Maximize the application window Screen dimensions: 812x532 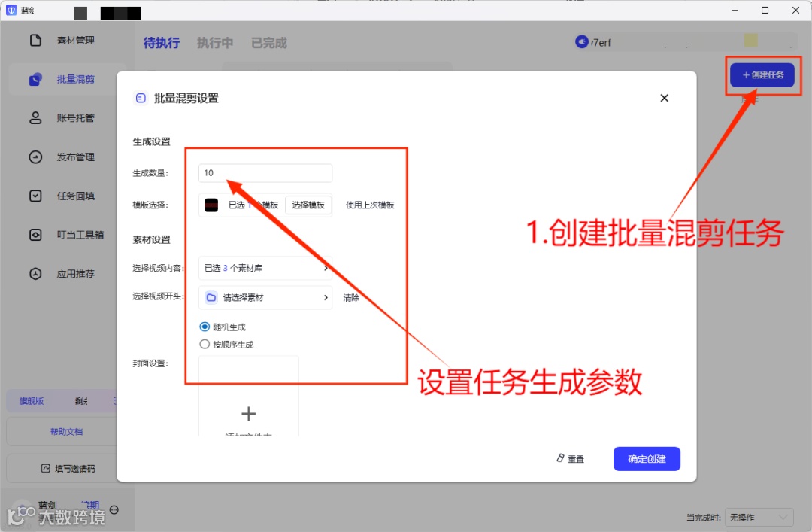(x=765, y=11)
